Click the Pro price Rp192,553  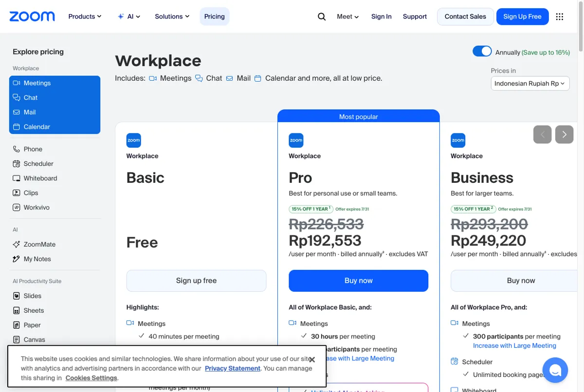pos(325,241)
